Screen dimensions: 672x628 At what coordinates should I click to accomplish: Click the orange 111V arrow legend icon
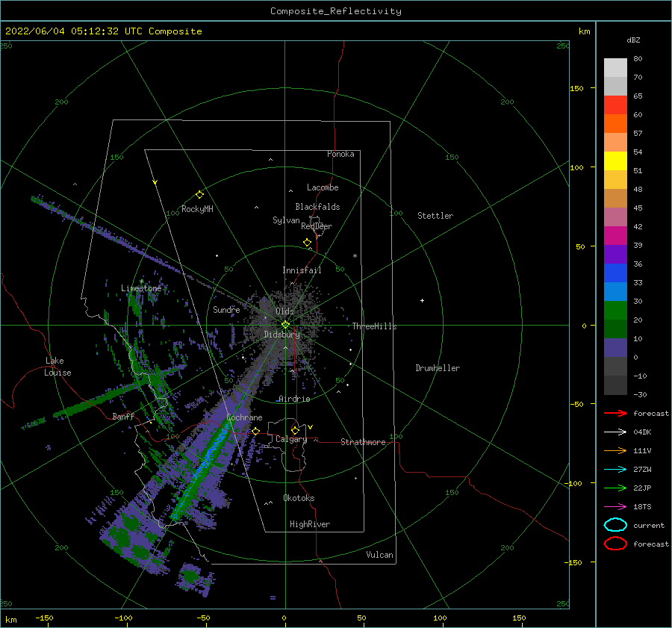tap(615, 450)
